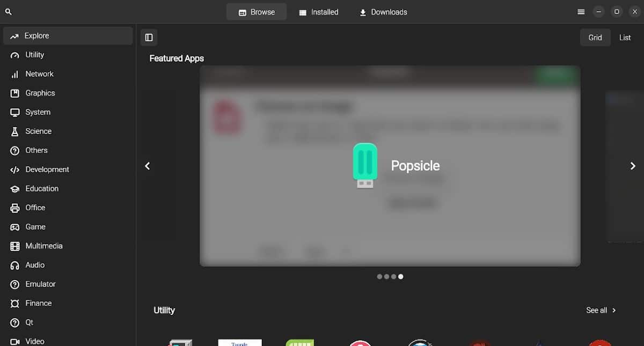
Task: Switch to Grid view
Action: pos(595,37)
